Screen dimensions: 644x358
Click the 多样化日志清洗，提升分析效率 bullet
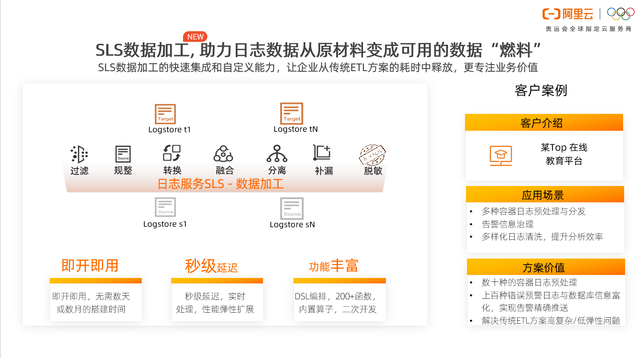click(x=542, y=237)
